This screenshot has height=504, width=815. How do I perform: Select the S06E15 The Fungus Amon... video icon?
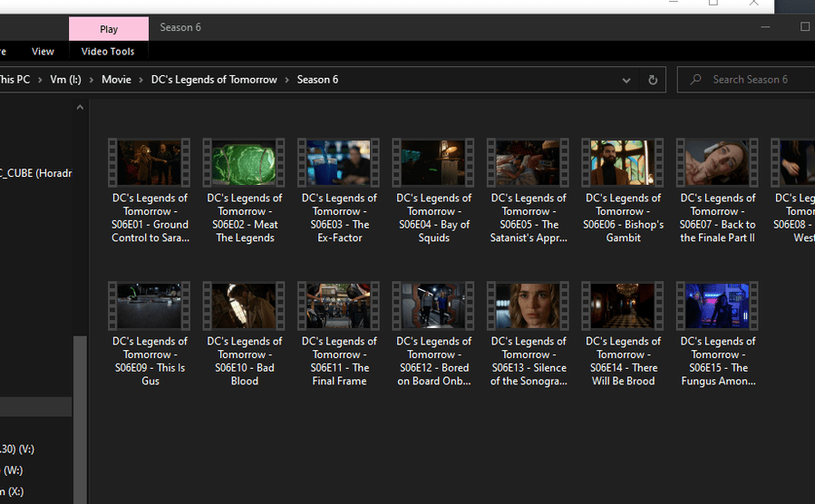717,306
